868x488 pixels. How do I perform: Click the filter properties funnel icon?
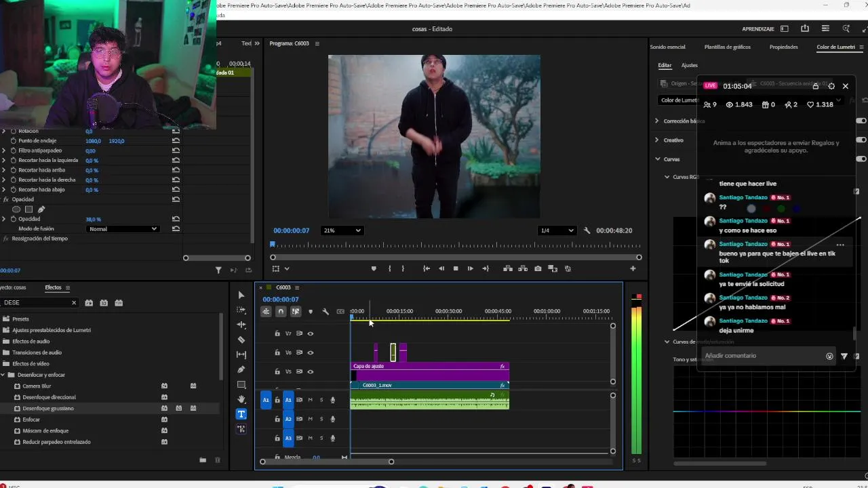click(x=218, y=270)
